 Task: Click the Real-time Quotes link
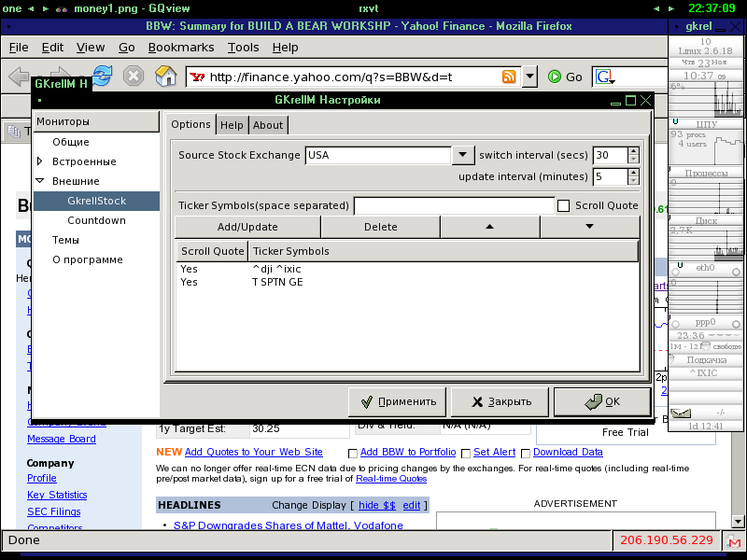(391, 479)
